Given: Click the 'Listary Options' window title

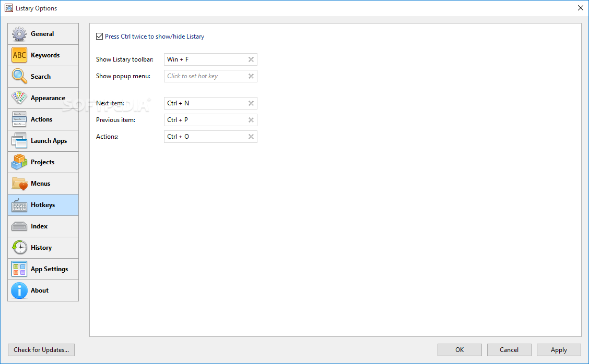Looking at the screenshot, I should tap(37, 8).
